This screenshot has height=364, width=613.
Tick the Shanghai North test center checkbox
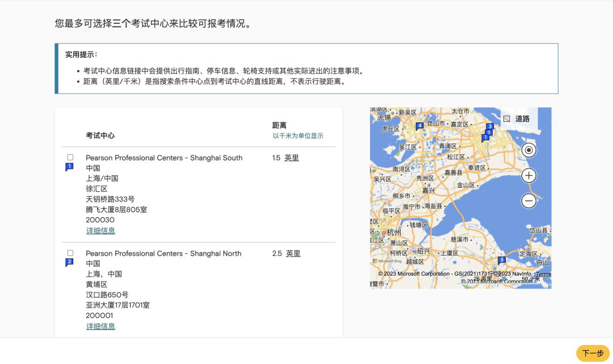point(70,253)
